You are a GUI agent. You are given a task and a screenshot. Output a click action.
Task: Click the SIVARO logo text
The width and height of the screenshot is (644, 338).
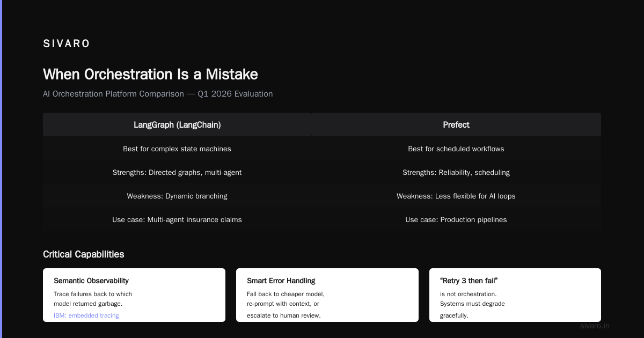click(x=67, y=44)
